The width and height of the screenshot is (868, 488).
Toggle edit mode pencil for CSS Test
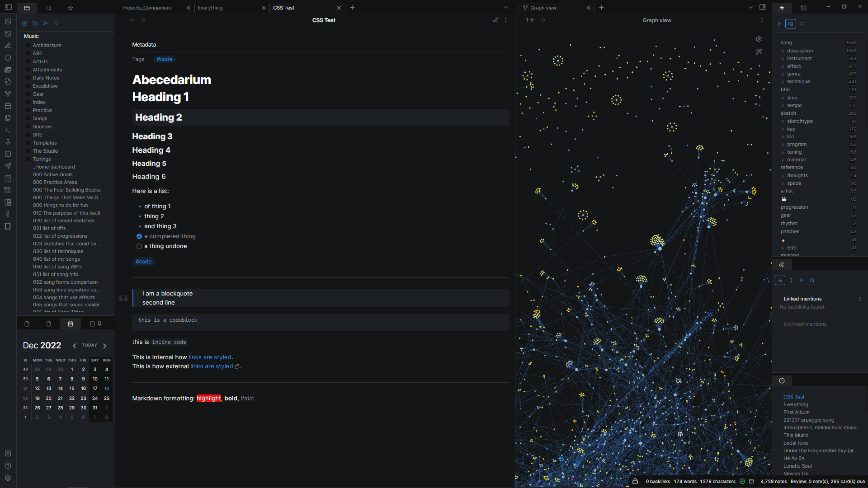[x=495, y=20]
